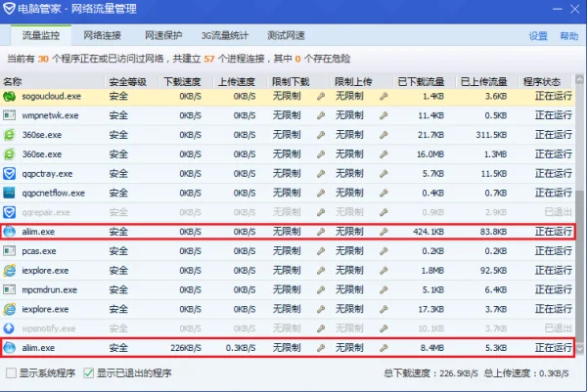Edit download limit wrench for wpsnotify.exe
The image size is (587, 392).
pyautogui.click(x=321, y=328)
